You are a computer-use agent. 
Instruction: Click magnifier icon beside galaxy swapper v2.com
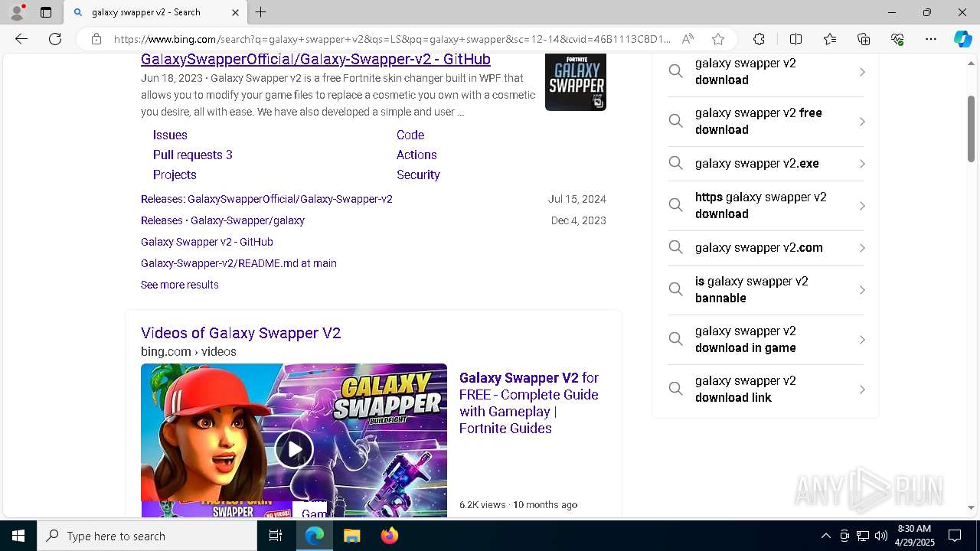[x=675, y=247]
